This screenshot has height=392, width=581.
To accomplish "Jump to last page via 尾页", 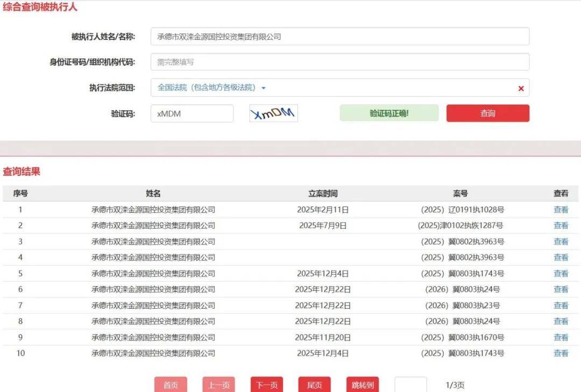I will (x=314, y=385).
